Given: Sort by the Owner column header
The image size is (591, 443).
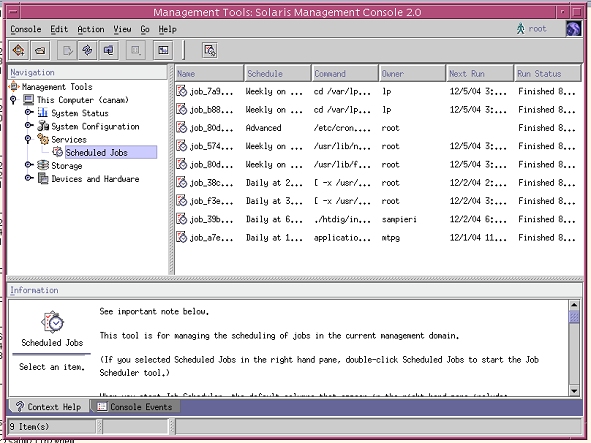Looking at the screenshot, I should pos(412,73).
